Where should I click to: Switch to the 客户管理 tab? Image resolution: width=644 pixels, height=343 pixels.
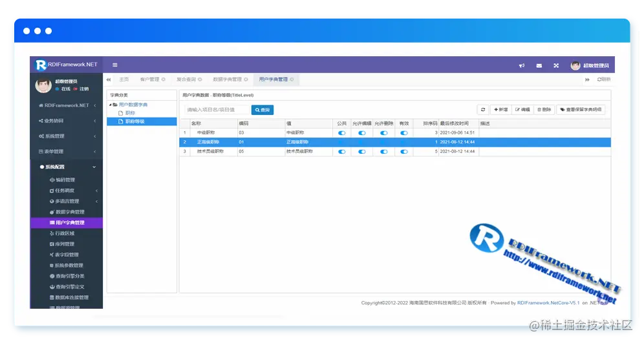[x=149, y=79]
